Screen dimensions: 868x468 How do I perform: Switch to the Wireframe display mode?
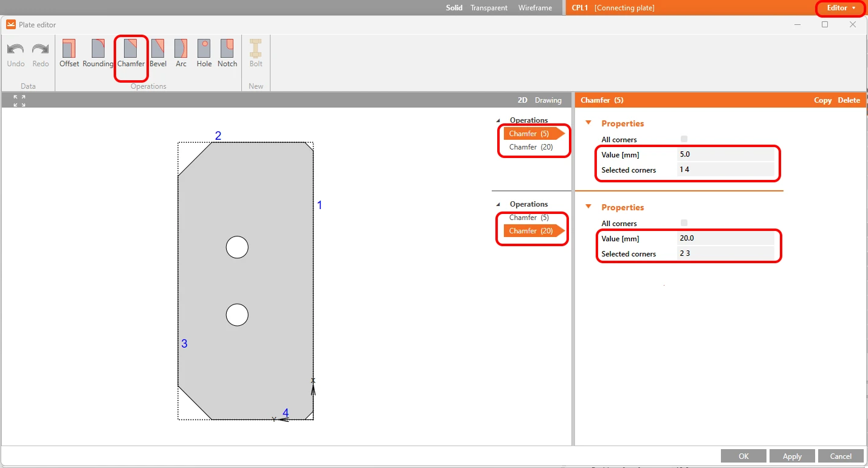pyautogui.click(x=535, y=8)
